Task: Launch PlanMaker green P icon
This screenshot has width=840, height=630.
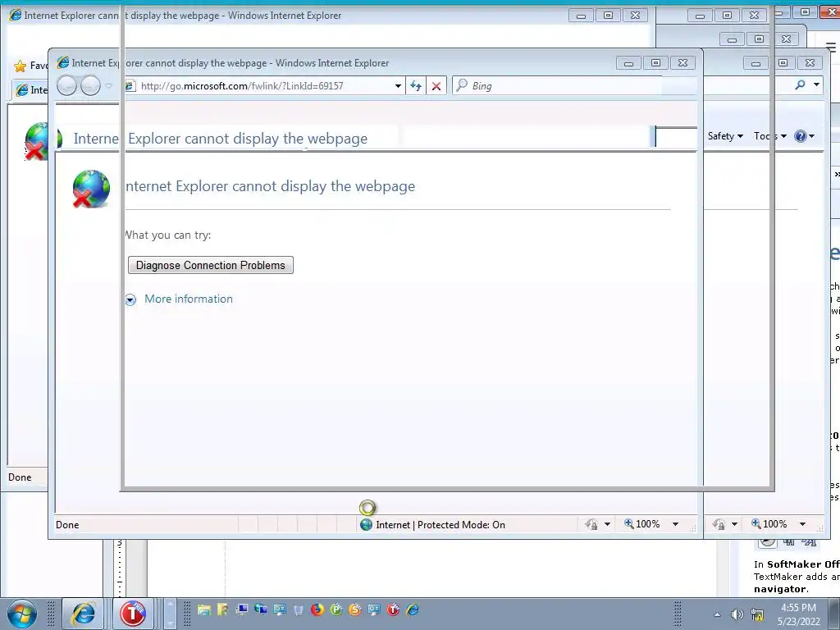Action: click(x=336, y=609)
